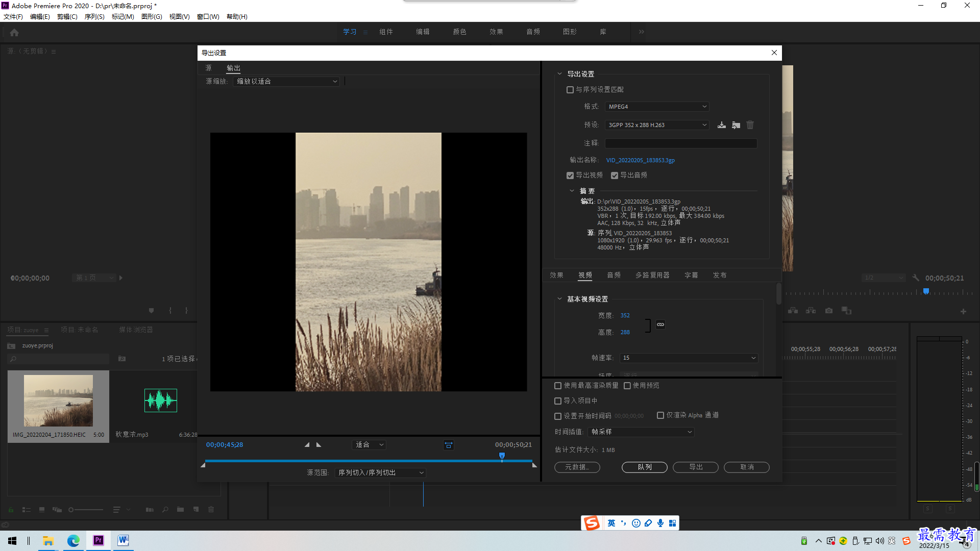Click the import preset icon

click(736, 125)
